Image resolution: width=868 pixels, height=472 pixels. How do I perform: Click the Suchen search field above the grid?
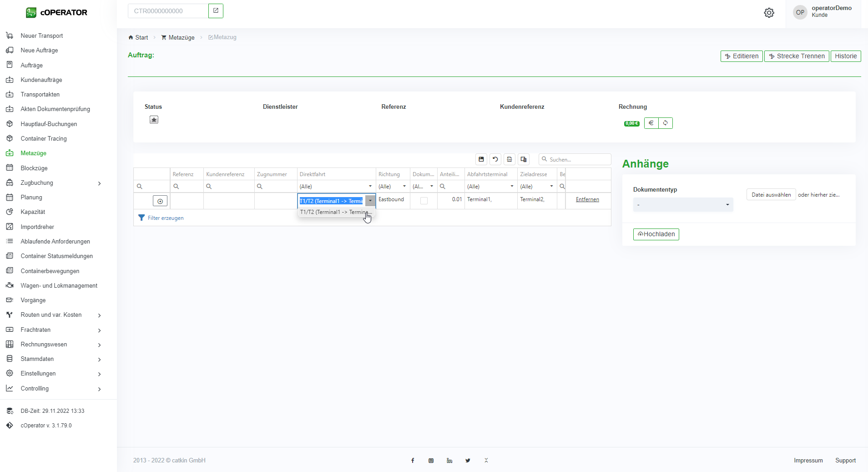click(x=578, y=160)
